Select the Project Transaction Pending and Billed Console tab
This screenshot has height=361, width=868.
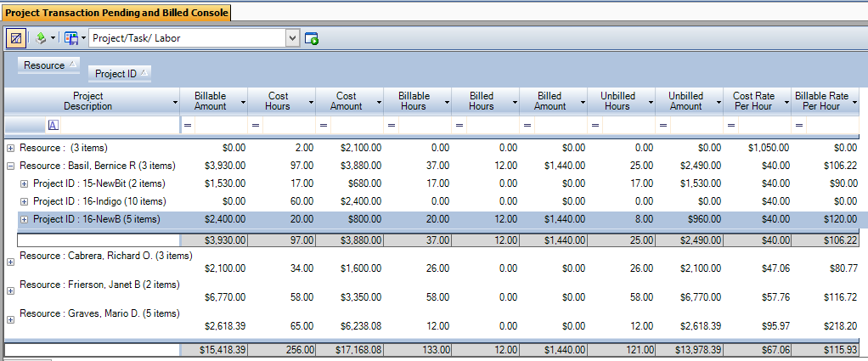116,12
